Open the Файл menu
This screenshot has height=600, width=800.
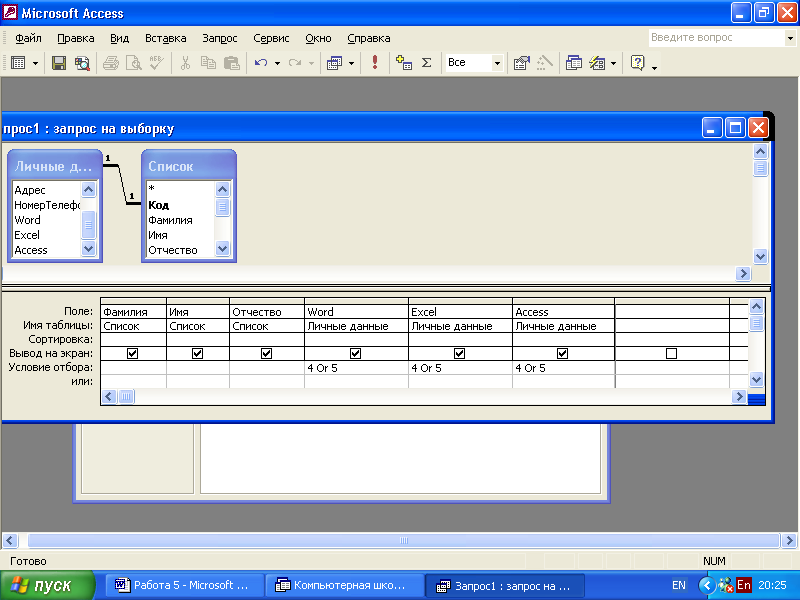pos(29,38)
